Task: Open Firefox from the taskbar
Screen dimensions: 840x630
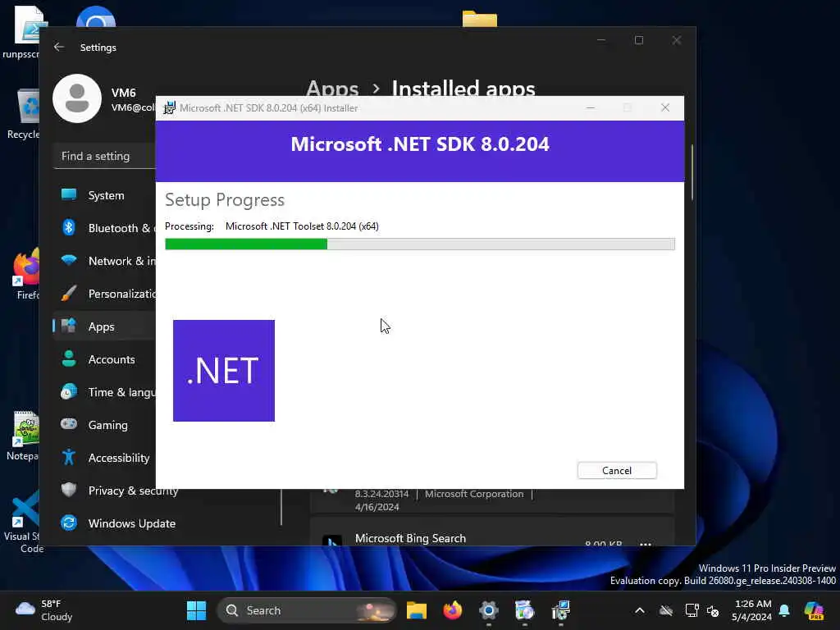Action: tap(453, 610)
